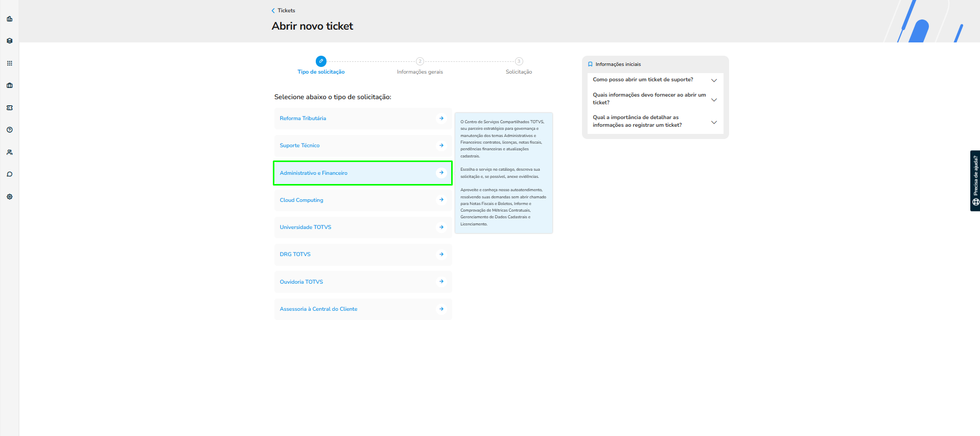Image resolution: width=980 pixels, height=436 pixels.
Task: Click the 'Como posso abrir um ticket de suporte?' question
Action: click(x=643, y=80)
